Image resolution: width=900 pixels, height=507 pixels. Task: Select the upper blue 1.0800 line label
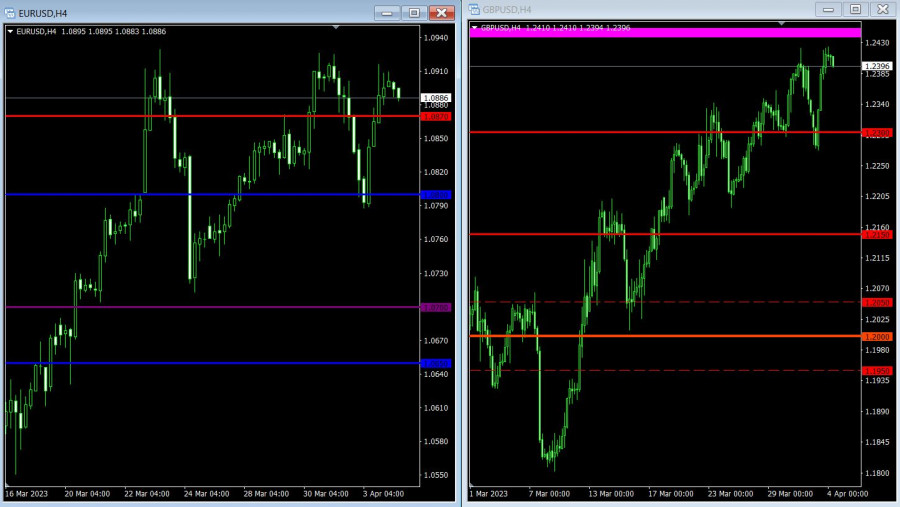436,195
